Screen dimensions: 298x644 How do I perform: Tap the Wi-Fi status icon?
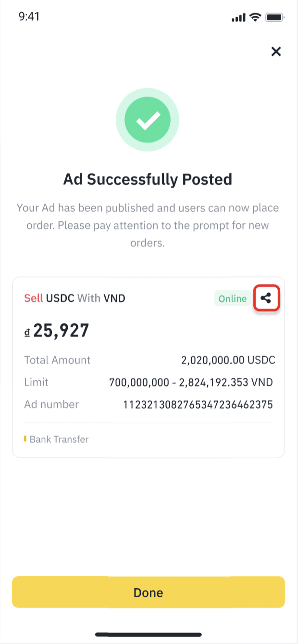click(x=255, y=18)
